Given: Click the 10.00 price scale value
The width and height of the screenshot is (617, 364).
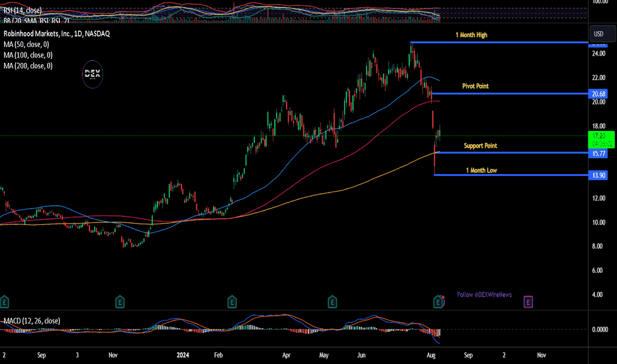Looking at the screenshot, I should (x=598, y=222).
